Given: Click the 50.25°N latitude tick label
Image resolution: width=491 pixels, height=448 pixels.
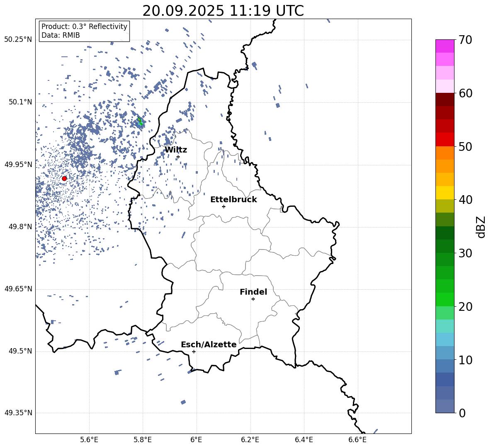Looking at the screenshot, I should 18,40.
